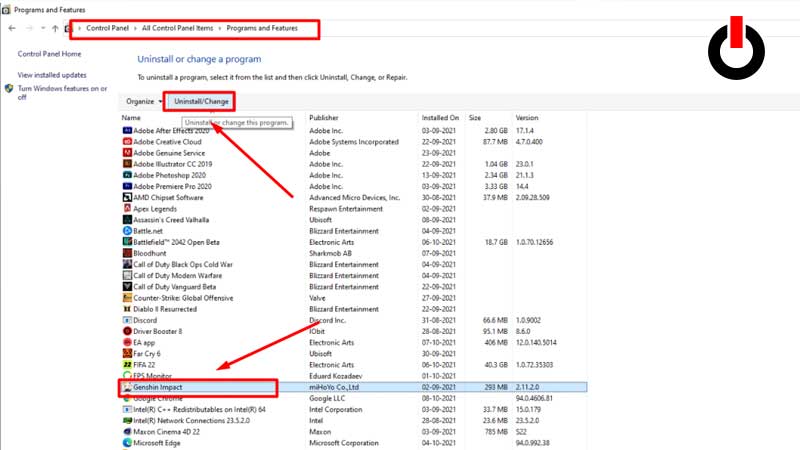Select Call of Duty Black Ops Cold War icon
800x450 pixels.
pyautogui.click(x=127, y=264)
